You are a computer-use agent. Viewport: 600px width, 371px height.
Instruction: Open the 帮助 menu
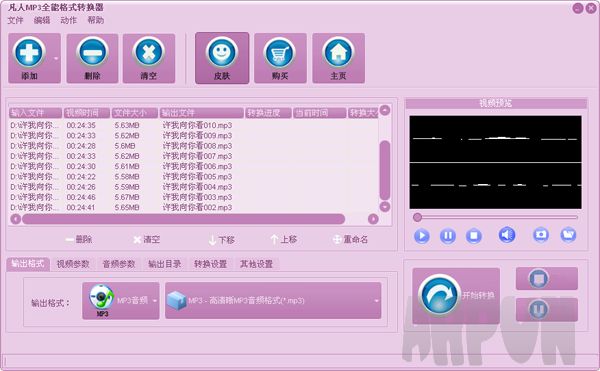(x=96, y=20)
